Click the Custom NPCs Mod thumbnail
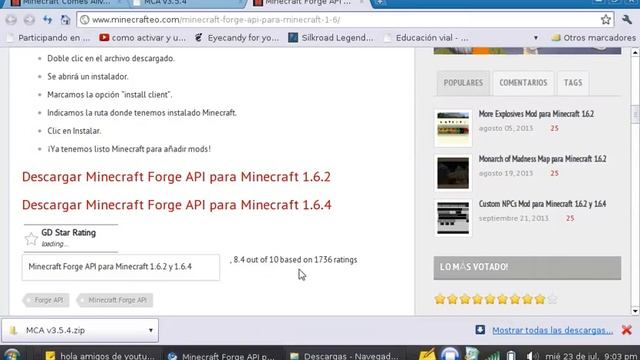640x360 pixels. coord(453,218)
